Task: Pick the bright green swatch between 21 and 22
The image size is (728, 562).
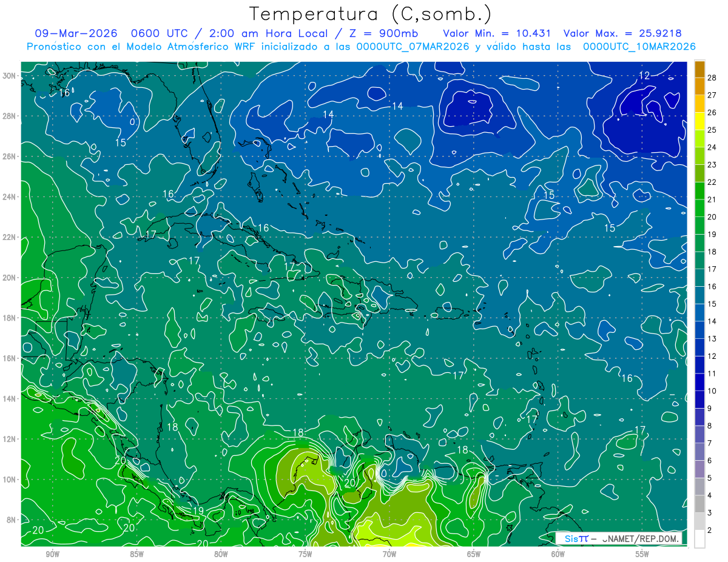Action: 699,191
